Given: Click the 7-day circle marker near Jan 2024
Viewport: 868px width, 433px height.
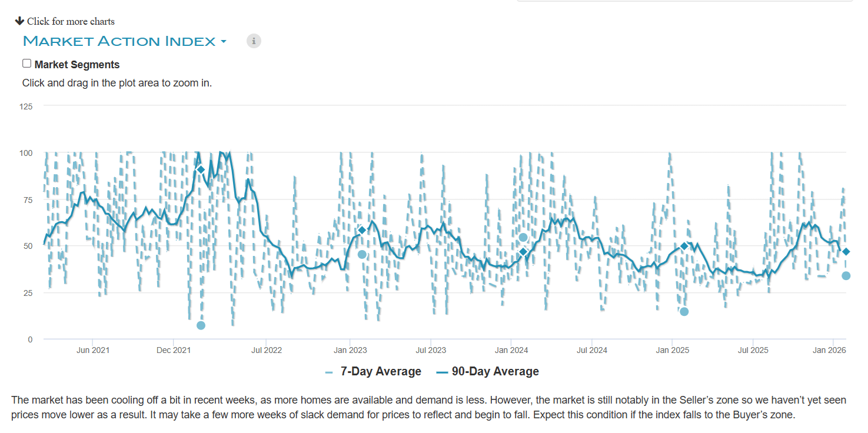Looking at the screenshot, I should pos(523,238).
